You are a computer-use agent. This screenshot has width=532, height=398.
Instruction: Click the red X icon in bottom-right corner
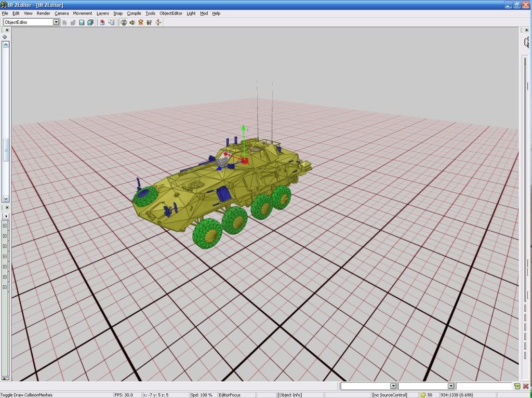pos(526,386)
